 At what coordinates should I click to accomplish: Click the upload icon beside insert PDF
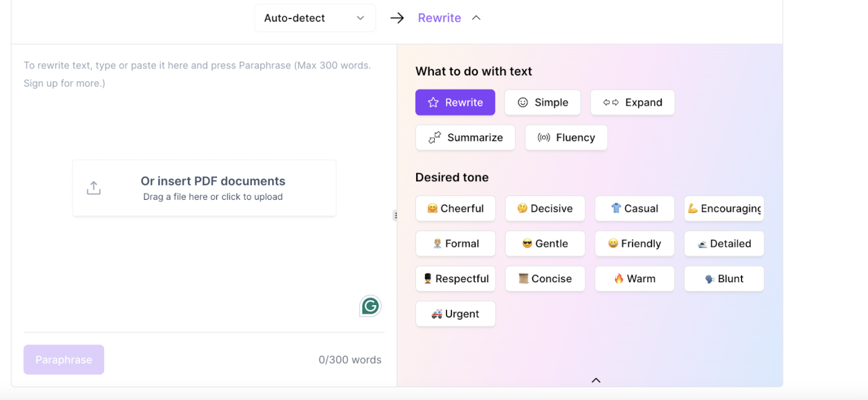94,188
